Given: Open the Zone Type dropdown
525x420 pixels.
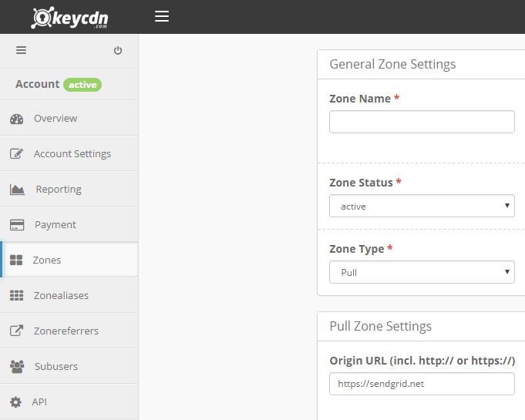Looking at the screenshot, I should click(x=422, y=272).
